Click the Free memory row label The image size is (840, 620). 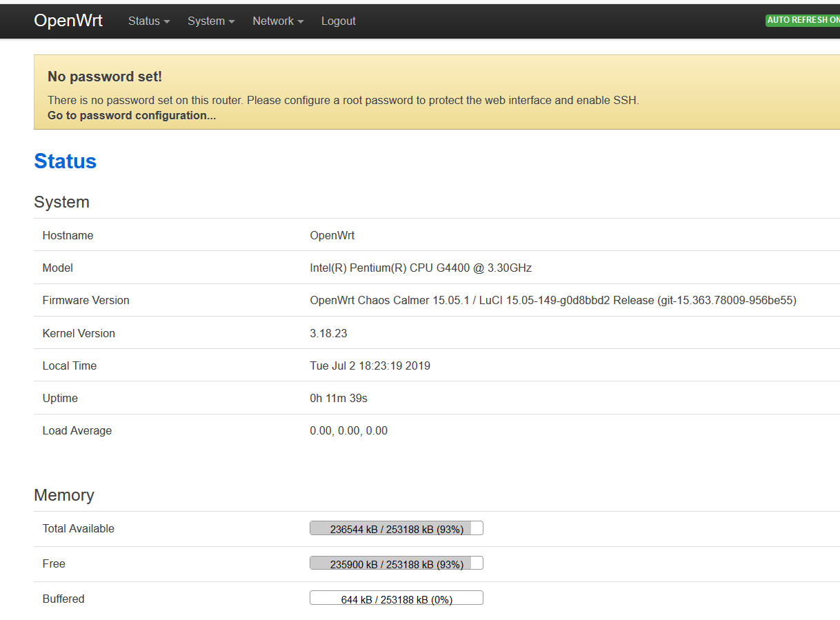tap(54, 563)
